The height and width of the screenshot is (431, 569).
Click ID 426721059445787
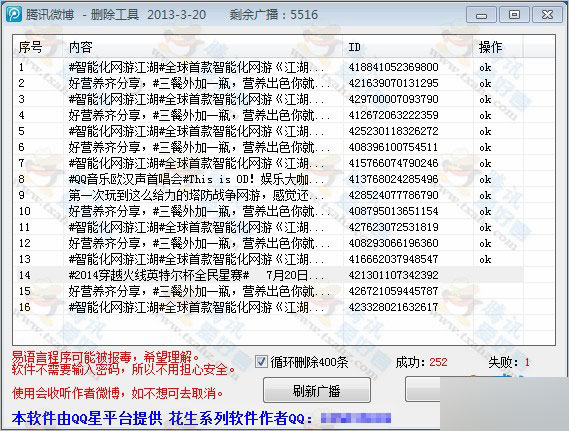(x=393, y=291)
